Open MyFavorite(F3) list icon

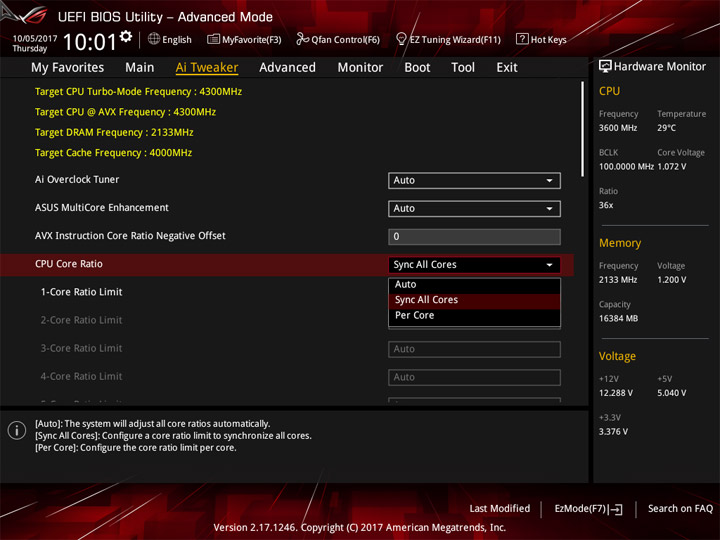[213, 39]
